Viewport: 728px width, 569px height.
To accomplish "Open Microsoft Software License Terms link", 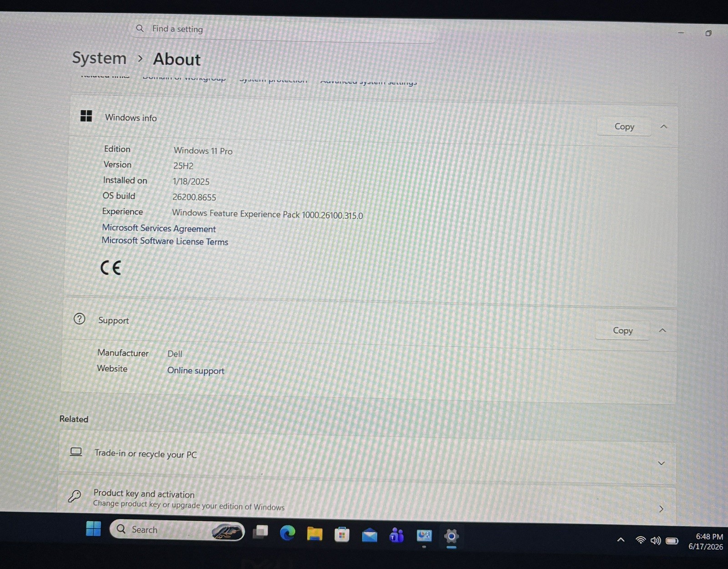I will pos(165,241).
